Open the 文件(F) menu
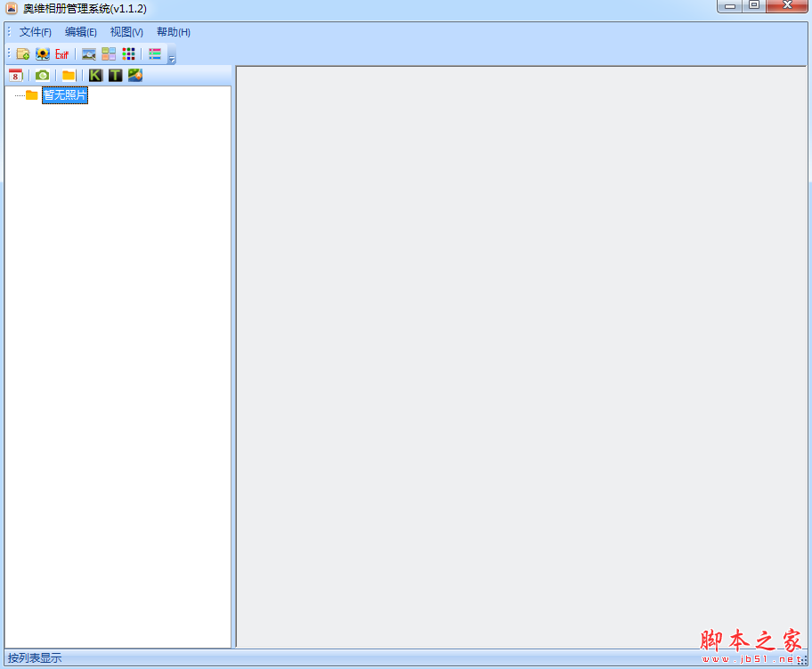This screenshot has width=812, height=669. (x=36, y=32)
